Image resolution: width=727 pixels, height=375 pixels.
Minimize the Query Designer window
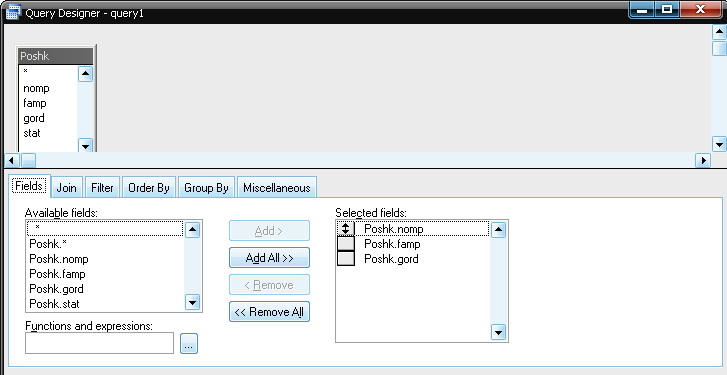pos(642,9)
